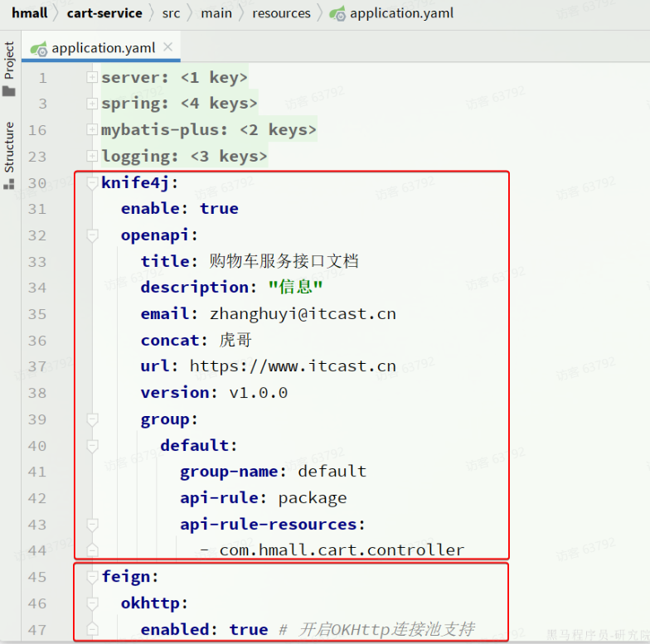Image resolution: width=650 pixels, height=644 pixels.
Task: Click line number 45 in the gutter
Action: point(36,577)
